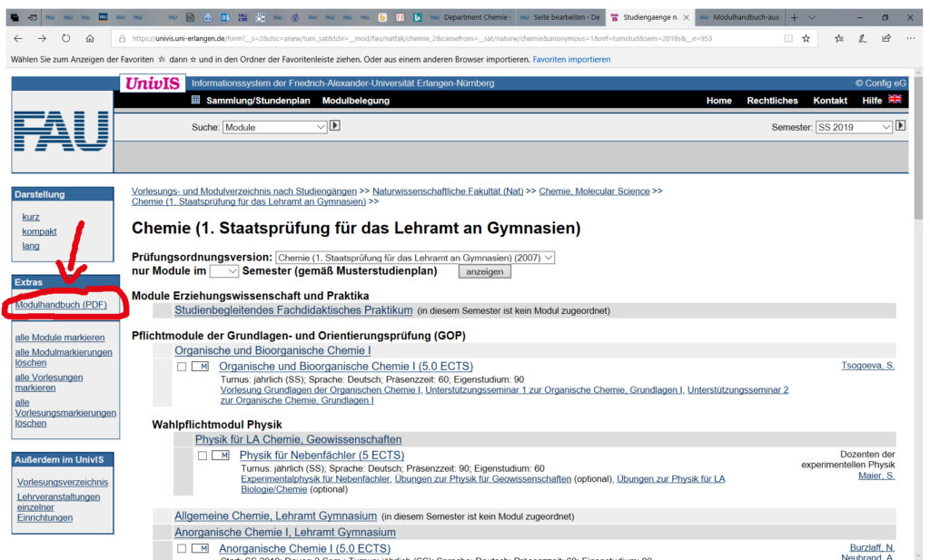930x560 pixels.
Task: Open Modulhandbuch (PDF) link
Action: click(x=61, y=305)
